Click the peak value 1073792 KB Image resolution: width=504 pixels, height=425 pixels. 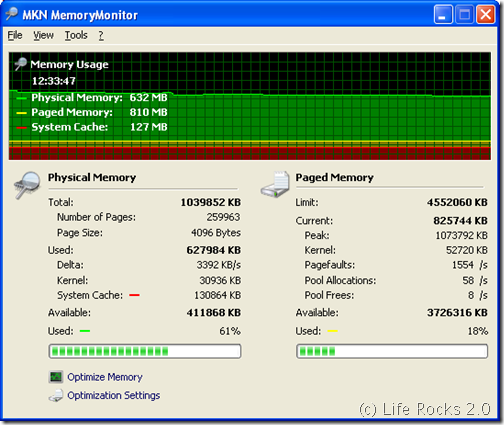462,235
